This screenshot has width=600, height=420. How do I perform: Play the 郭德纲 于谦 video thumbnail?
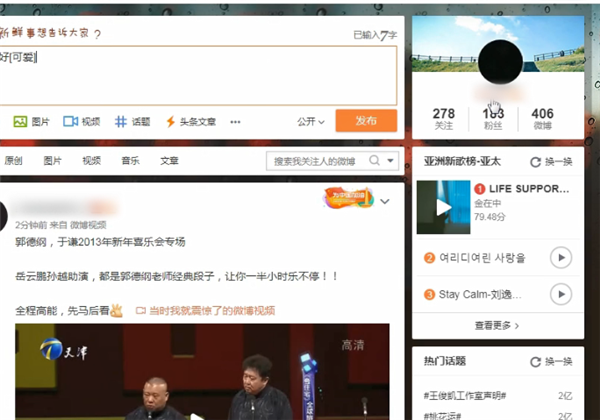pos(202,372)
